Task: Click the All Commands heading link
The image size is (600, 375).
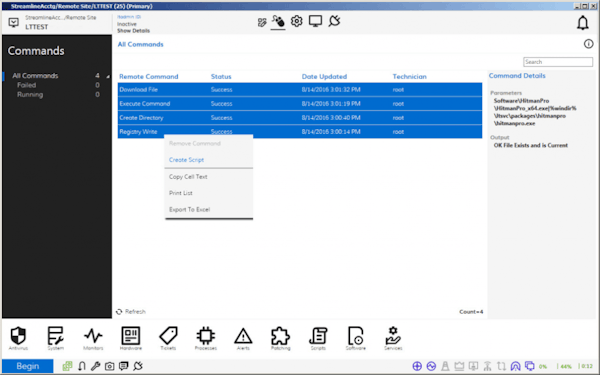Action: coord(140,44)
